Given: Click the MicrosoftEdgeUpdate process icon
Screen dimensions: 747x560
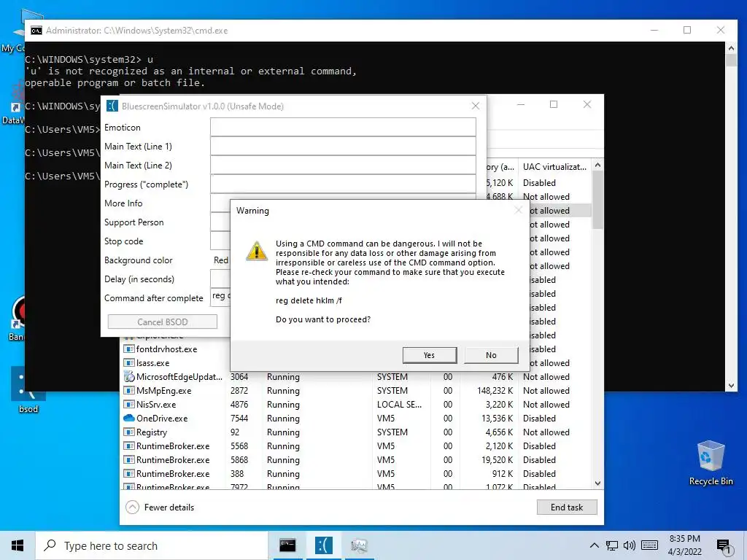Looking at the screenshot, I should click(129, 376).
